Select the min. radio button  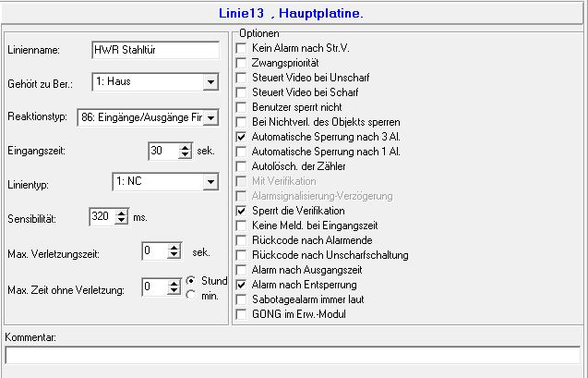191,295
